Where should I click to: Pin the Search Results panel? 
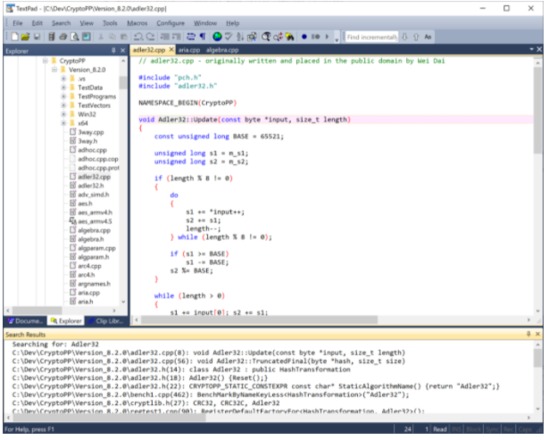529,334
